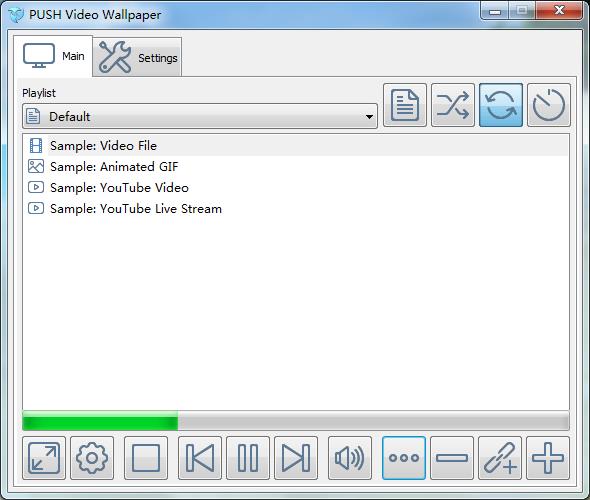Open the timer interval button

tap(549, 105)
